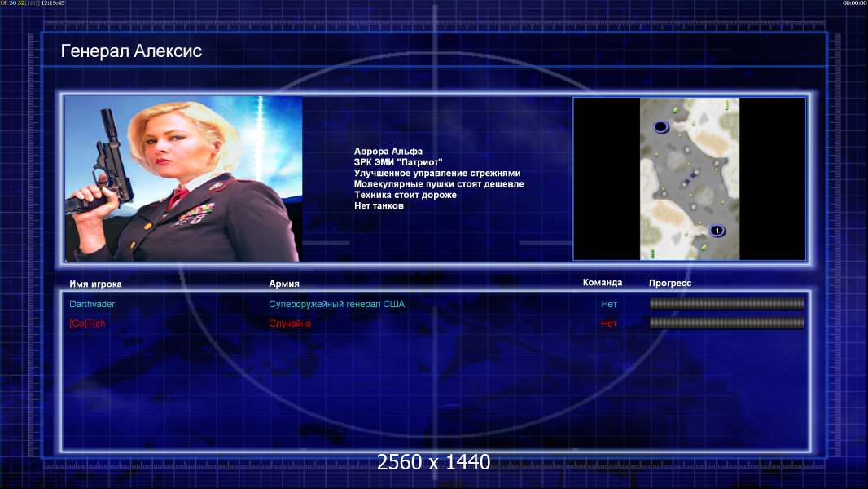This screenshot has height=489, width=868.
Task: Click the title 'Генерал Алексис'
Action: click(x=131, y=51)
